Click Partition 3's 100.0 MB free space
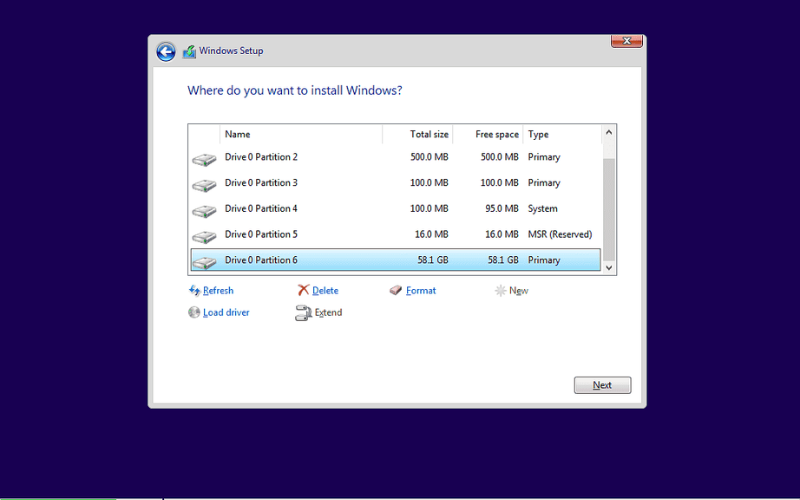The width and height of the screenshot is (800, 500). pos(499,183)
